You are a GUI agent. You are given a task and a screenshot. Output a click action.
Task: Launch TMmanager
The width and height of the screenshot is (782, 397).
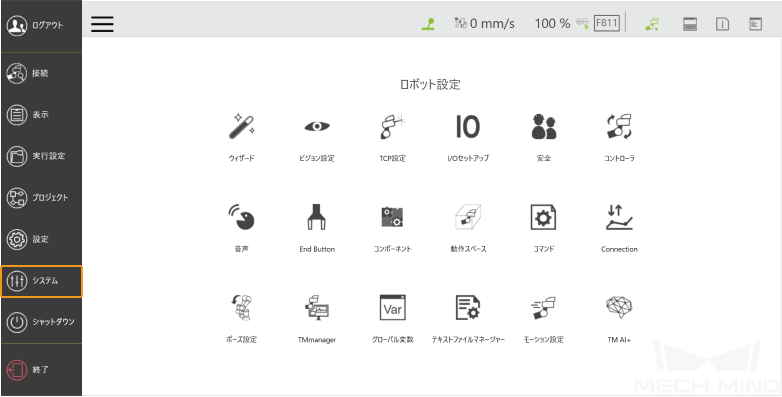(x=317, y=308)
